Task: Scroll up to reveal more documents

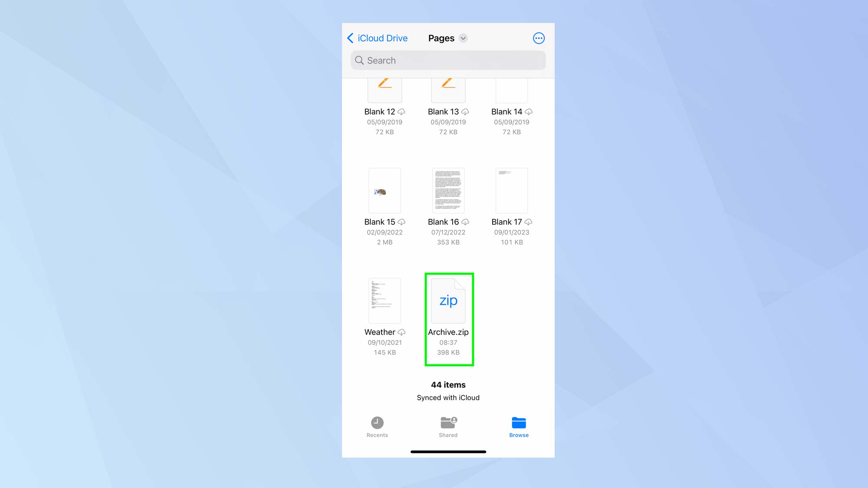Action: (x=448, y=238)
